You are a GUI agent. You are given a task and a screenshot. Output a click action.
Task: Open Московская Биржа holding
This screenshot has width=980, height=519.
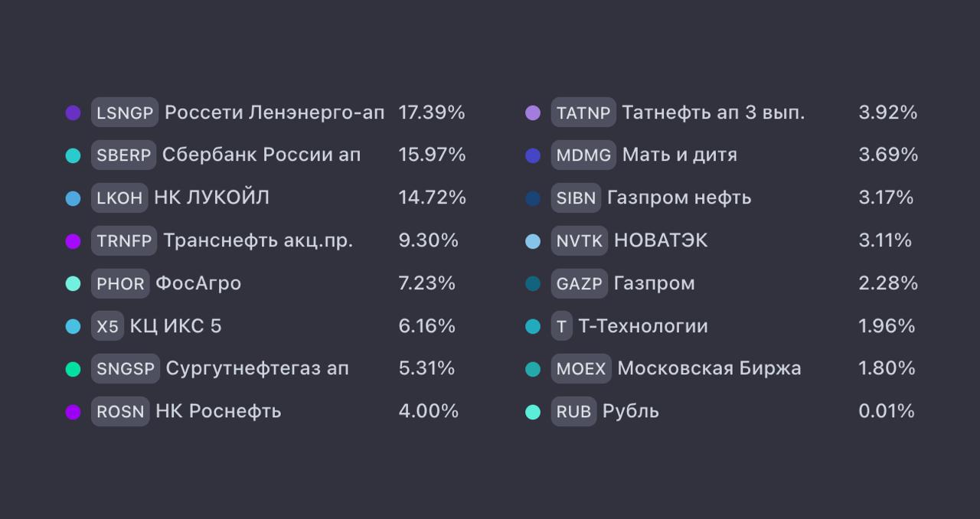pyautogui.click(x=709, y=369)
